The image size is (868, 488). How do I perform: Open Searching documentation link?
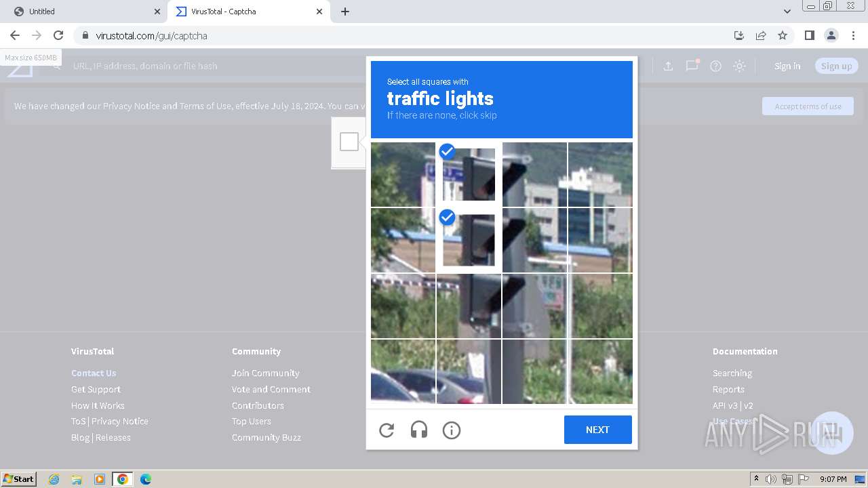732,373
